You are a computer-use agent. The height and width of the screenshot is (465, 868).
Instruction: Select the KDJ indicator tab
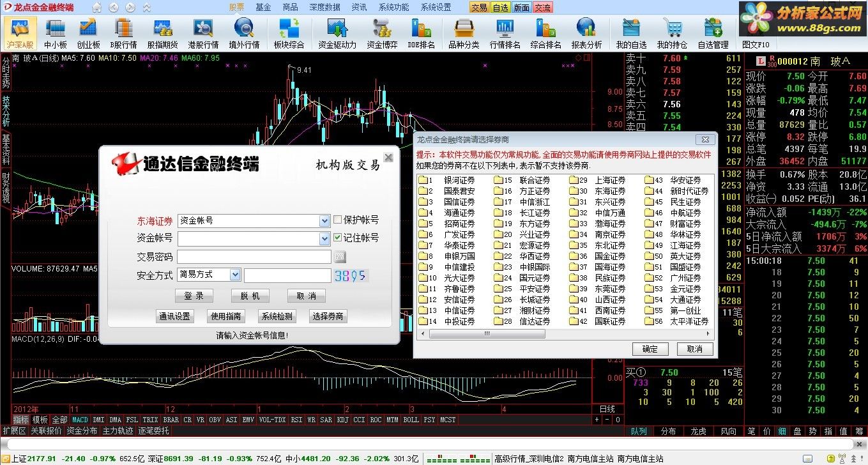coord(342,420)
